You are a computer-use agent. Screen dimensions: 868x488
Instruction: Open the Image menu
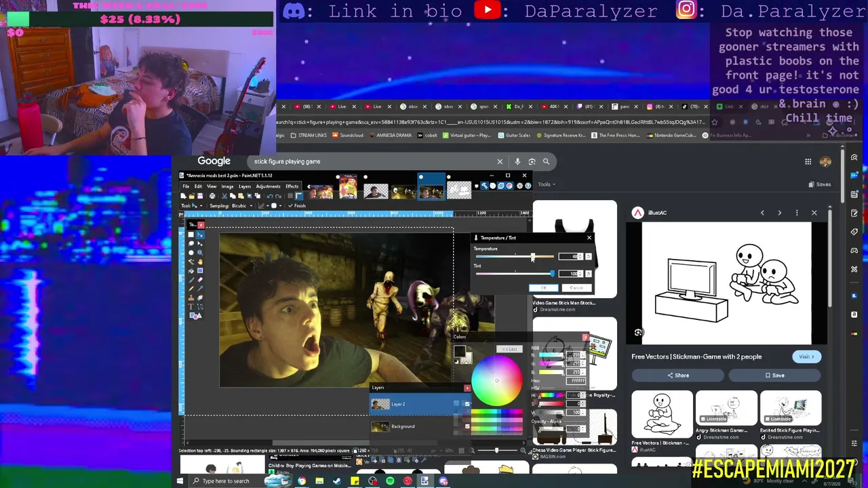227,186
